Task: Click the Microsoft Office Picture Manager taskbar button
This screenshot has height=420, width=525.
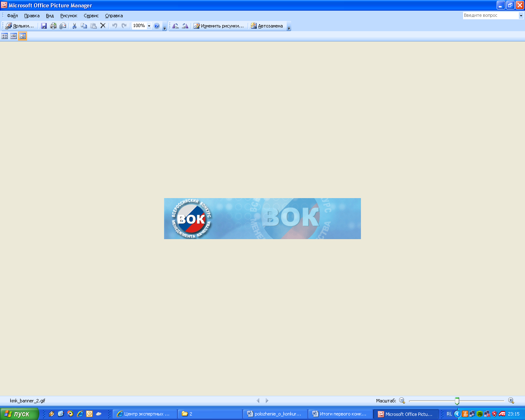Action: 406,414
